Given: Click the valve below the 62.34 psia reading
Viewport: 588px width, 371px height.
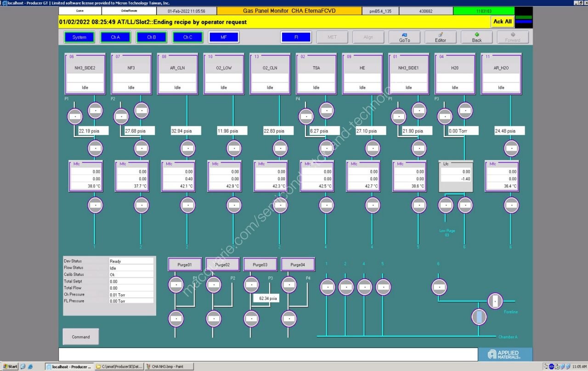Looking at the screenshot, I should click(x=251, y=319).
